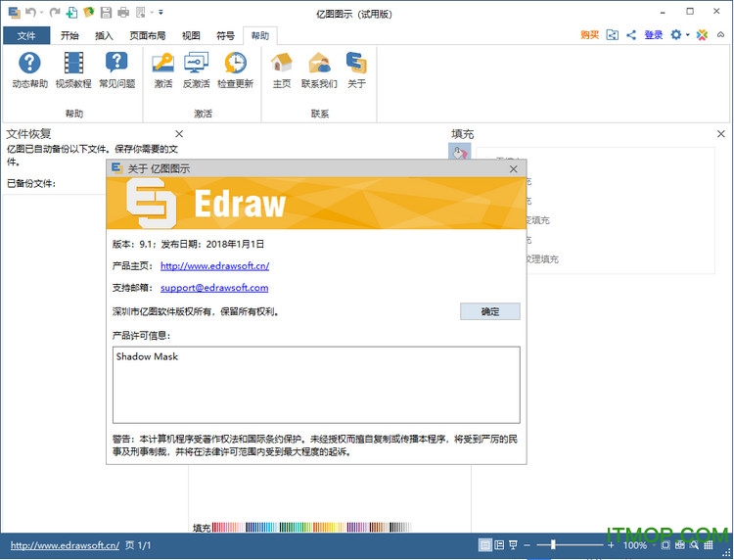Click the gear settings icon
Image resolution: width=734 pixels, height=560 pixels.
(x=676, y=34)
